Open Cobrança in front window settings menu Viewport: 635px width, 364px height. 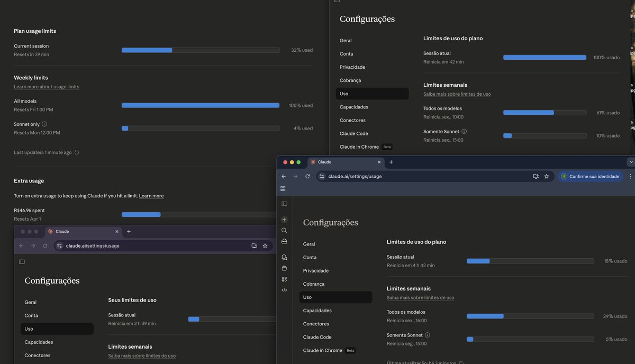pos(335,284)
